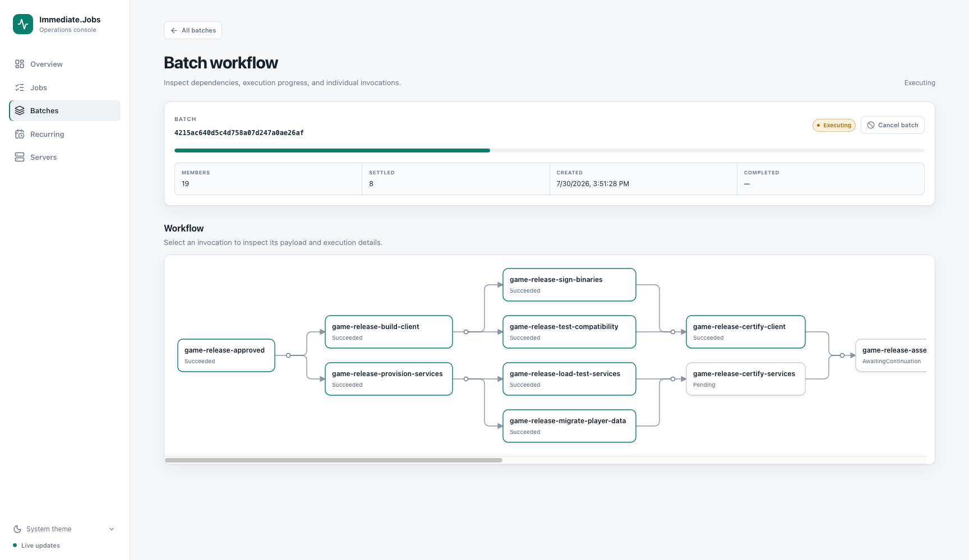Click the Servers rack icon in sidebar
The height and width of the screenshot is (560, 969).
20,157
